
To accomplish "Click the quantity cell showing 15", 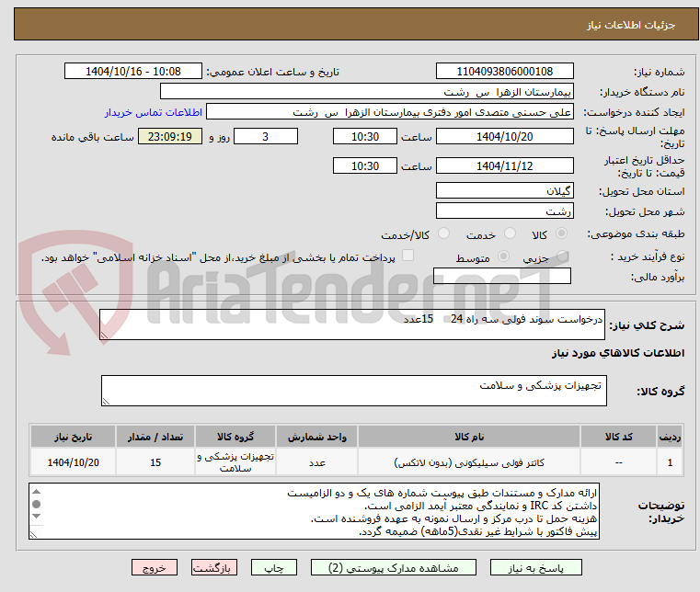I will click(155, 462).
